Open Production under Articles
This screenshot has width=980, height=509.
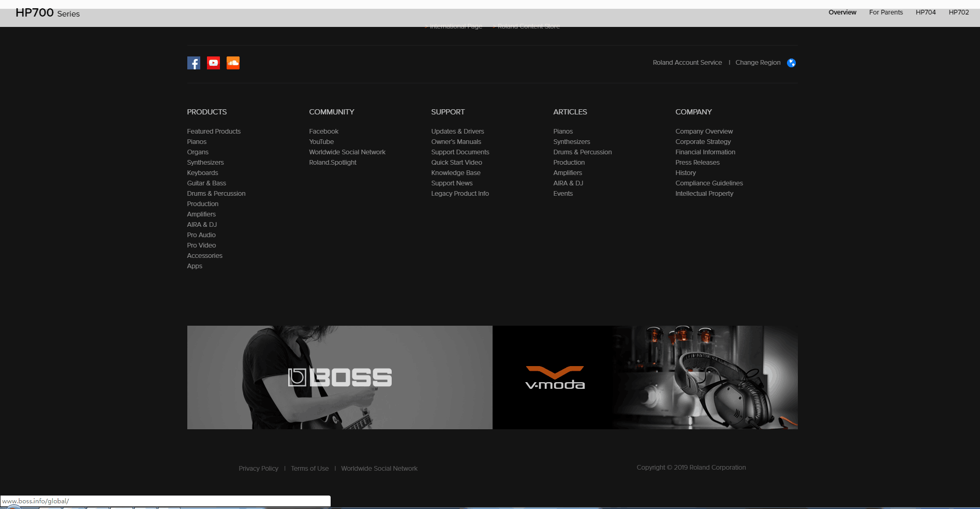pyautogui.click(x=569, y=163)
